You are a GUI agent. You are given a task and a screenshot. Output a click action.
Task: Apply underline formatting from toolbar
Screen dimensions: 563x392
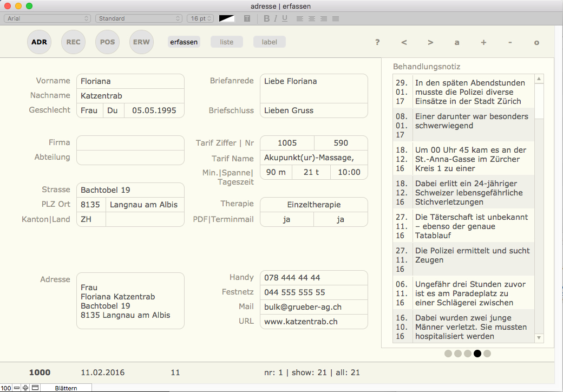[285, 18]
